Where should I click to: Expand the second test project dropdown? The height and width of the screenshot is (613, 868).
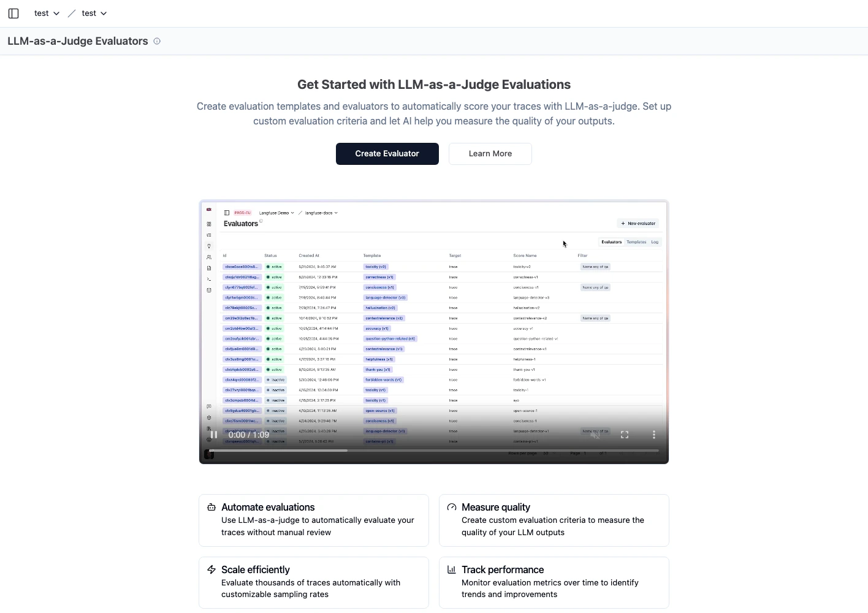[93, 13]
